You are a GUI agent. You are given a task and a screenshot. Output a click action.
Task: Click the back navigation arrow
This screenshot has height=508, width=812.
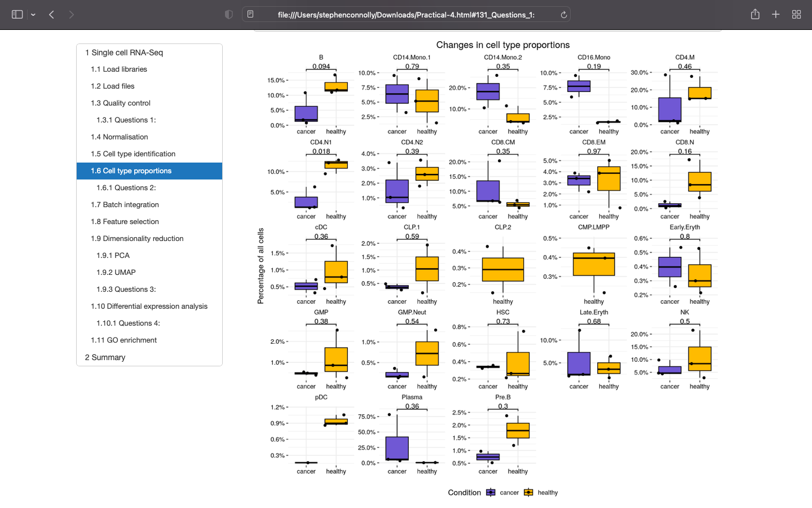tap(51, 14)
